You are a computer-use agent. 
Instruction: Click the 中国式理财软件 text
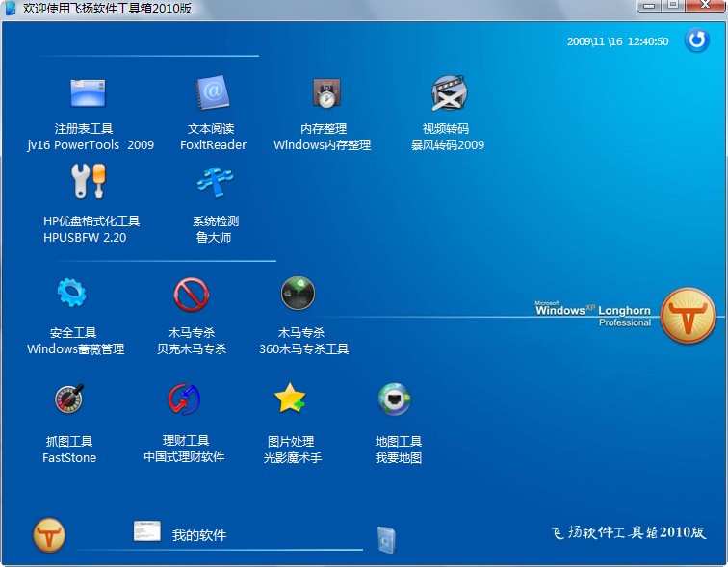coord(184,456)
